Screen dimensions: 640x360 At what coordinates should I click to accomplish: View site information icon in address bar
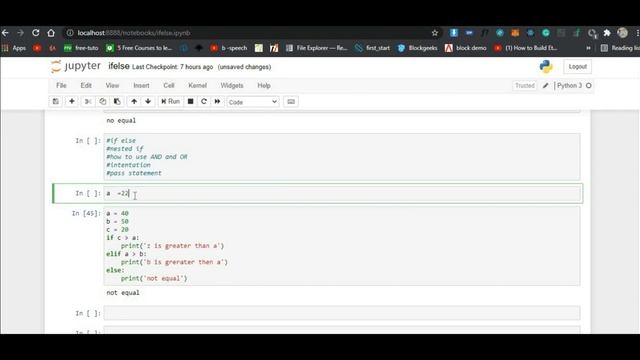(x=70, y=33)
